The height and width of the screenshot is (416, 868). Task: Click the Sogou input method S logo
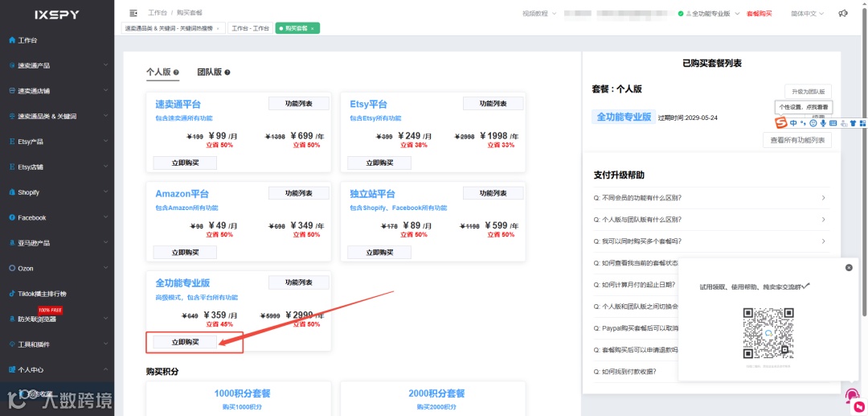[780, 123]
